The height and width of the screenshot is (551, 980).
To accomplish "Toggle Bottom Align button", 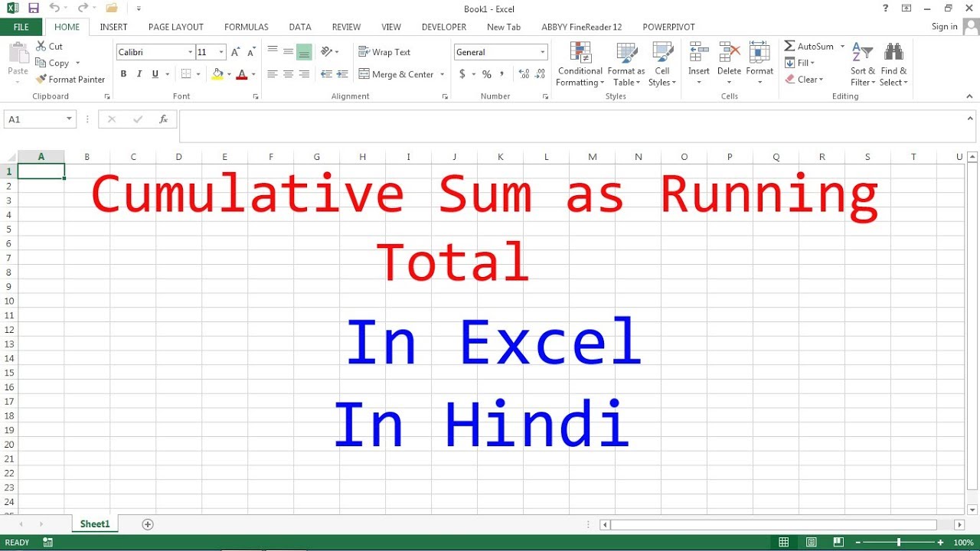I will click(x=304, y=52).
